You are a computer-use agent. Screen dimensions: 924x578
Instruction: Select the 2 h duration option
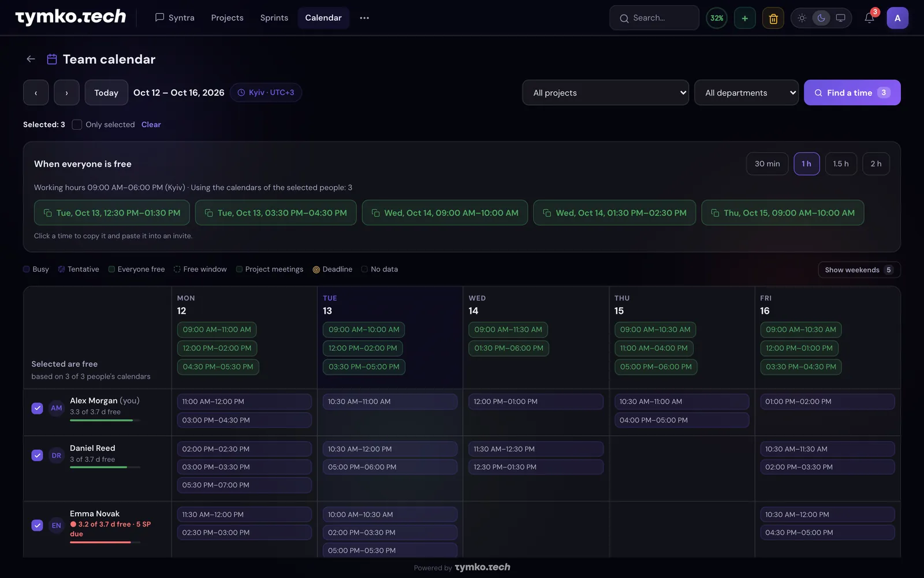point(875,164)
